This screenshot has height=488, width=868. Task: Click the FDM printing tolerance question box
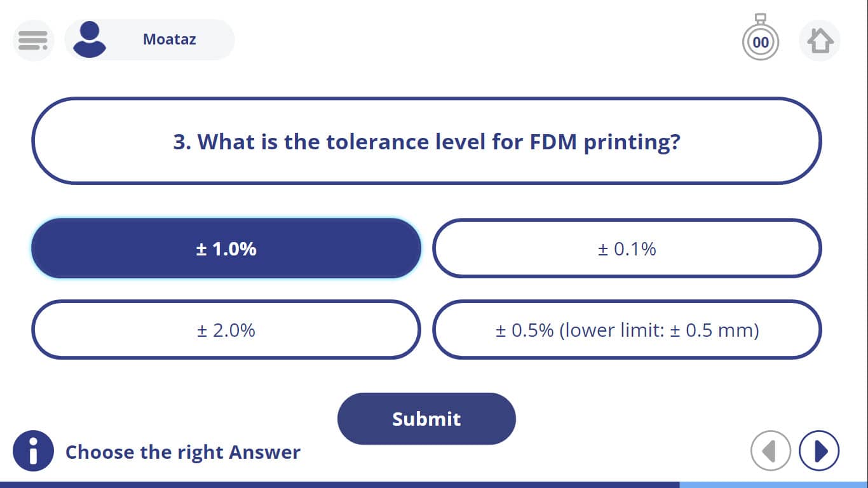click(x=426, y=141)
